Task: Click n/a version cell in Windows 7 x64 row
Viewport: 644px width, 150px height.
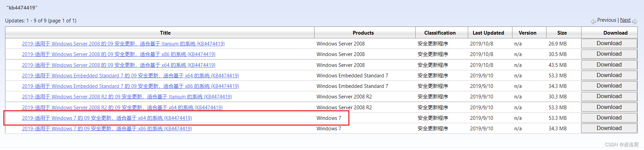Action: tap(518, 118)
